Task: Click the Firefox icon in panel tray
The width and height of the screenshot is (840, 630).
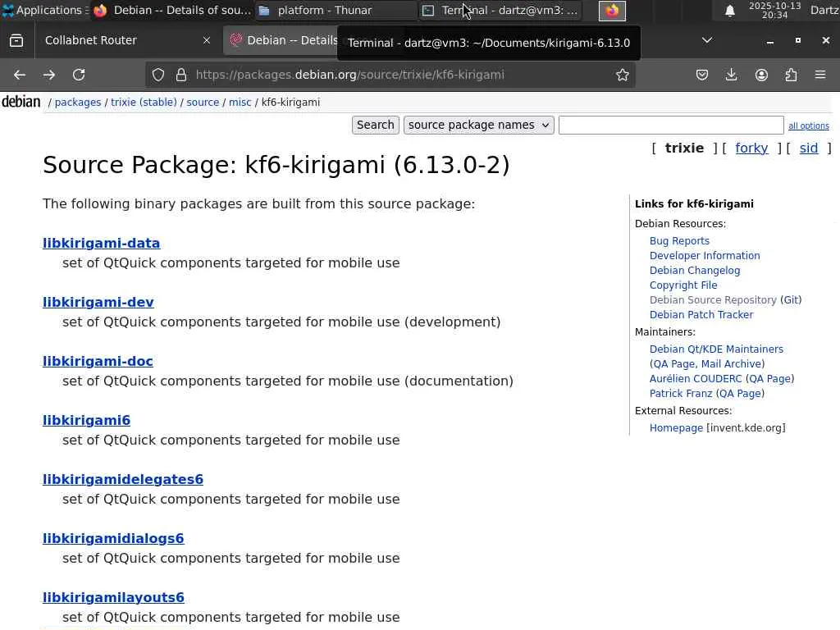Action: [x=612, y=11]
